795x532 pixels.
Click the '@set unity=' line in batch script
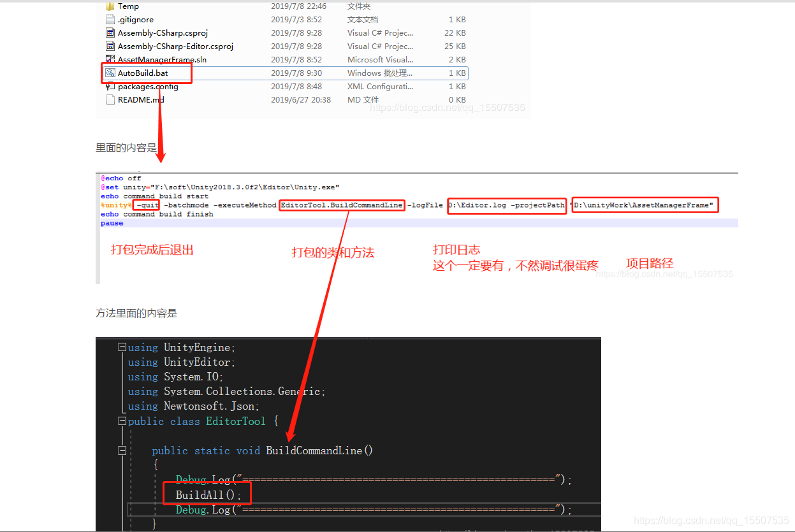pyautogui.click(x=220, y=187)
